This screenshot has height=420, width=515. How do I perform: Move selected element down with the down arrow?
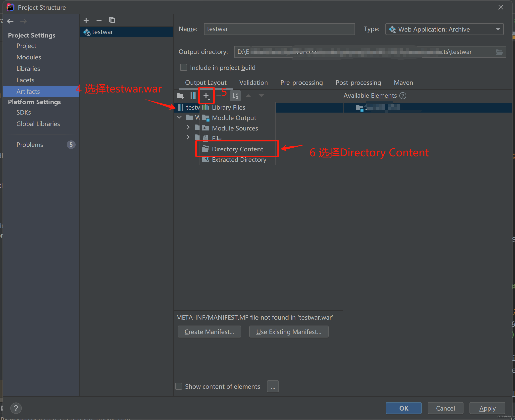click(261, 96)
